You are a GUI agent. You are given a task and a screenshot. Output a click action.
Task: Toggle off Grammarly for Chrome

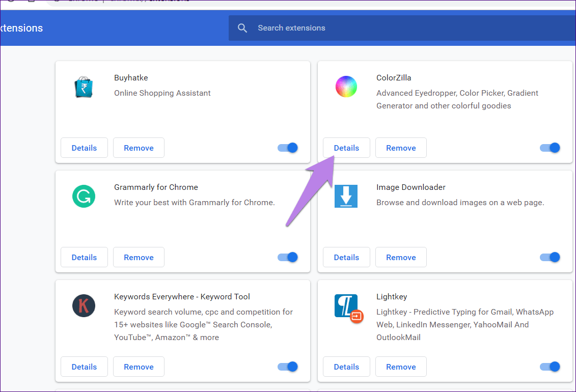point(288,257)
